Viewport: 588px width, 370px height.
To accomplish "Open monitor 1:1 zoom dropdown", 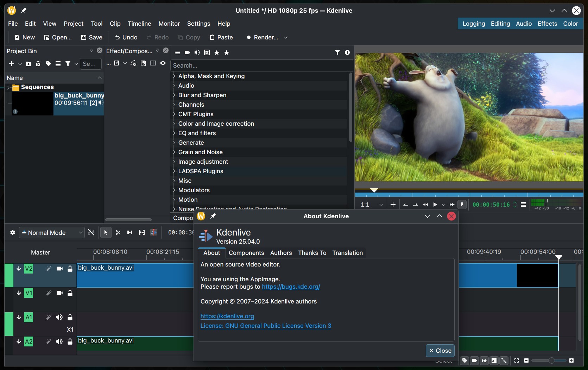I will 372,205.
